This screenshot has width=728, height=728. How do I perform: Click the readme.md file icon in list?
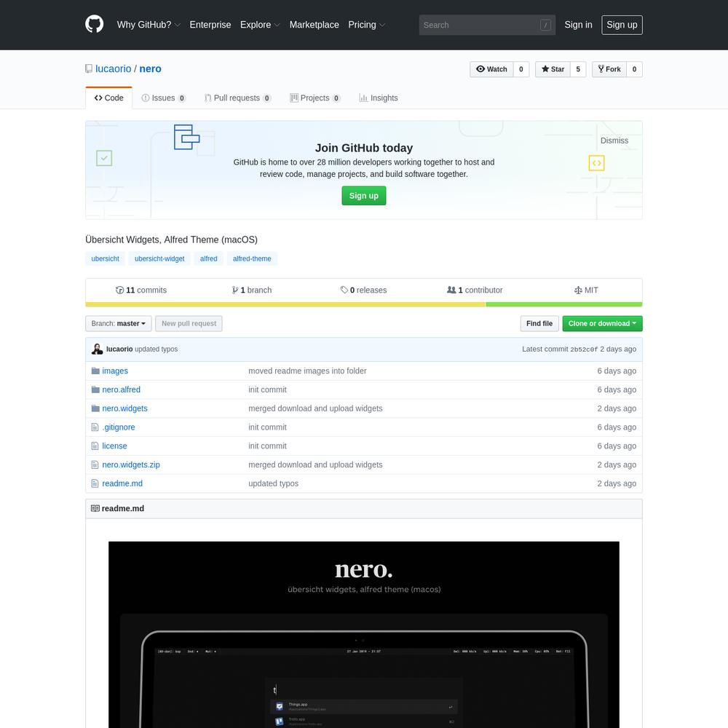pos(95,483)
